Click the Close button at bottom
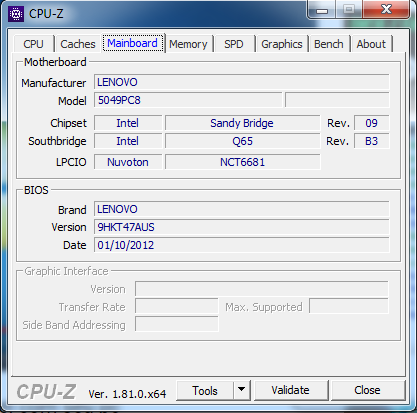This screenshot has height=413, width=417. pyautogui.click(x=367, y=390)
